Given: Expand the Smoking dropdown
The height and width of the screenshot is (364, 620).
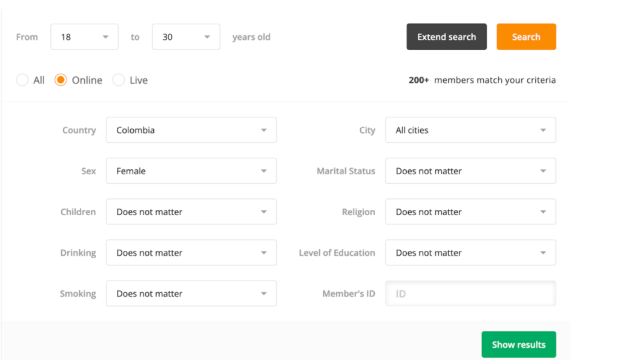Looking at the screenshot, I should pyautogui.click(x=191, y=293).
